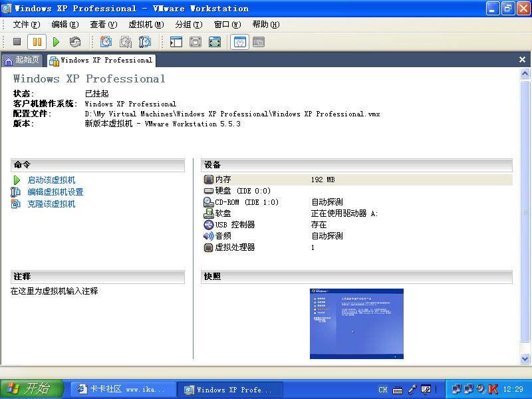Click the vertical scrollbar thumb

coord(525,211)
